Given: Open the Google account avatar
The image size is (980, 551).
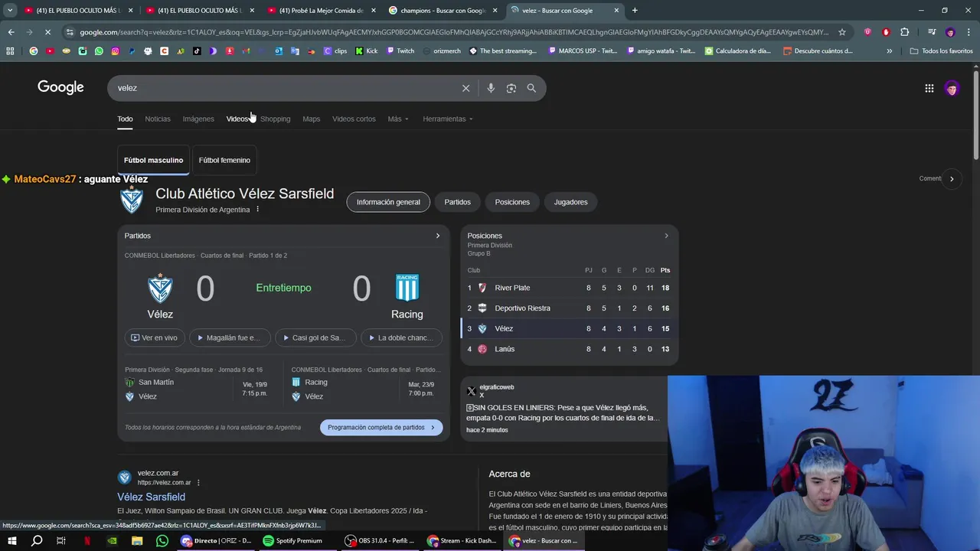Looking at the screenshot, I should pyautogui.click(x=952, y=88).
